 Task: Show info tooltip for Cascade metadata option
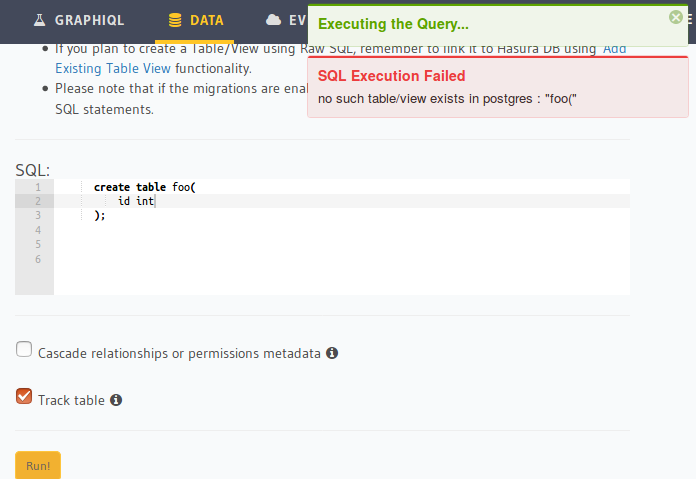[332, 353]
